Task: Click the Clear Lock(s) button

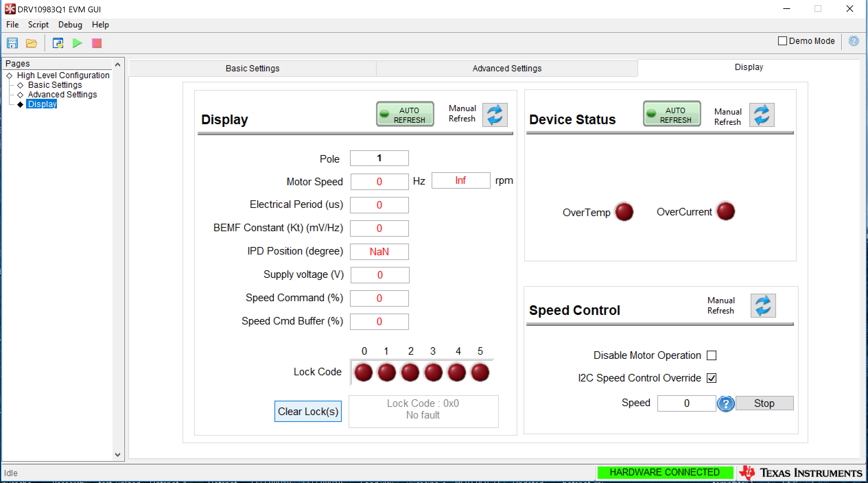Action: (308, 411)
